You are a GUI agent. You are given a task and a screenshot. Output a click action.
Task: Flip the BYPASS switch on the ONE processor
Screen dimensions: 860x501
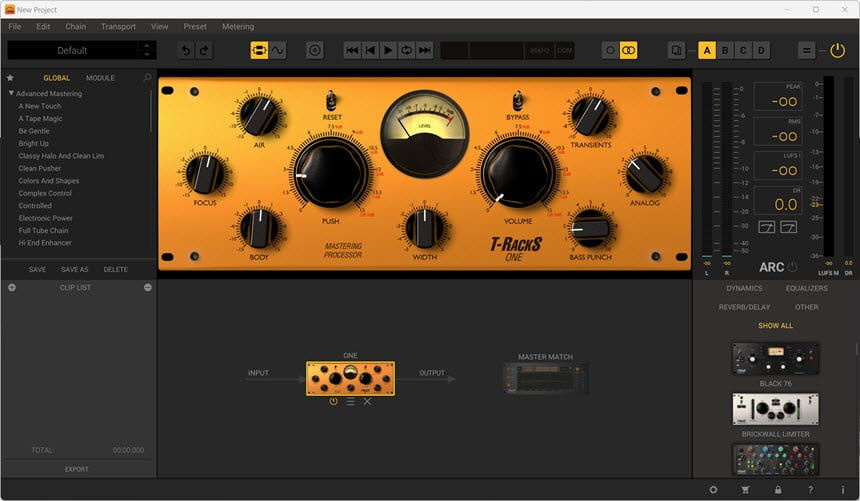coord(517,101)
